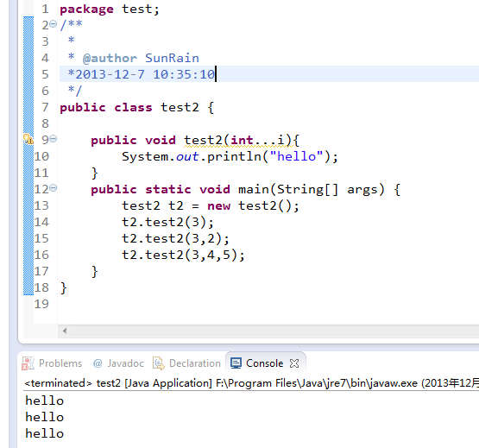Click the warning quick-fix marker on line 9

(28, 139)
